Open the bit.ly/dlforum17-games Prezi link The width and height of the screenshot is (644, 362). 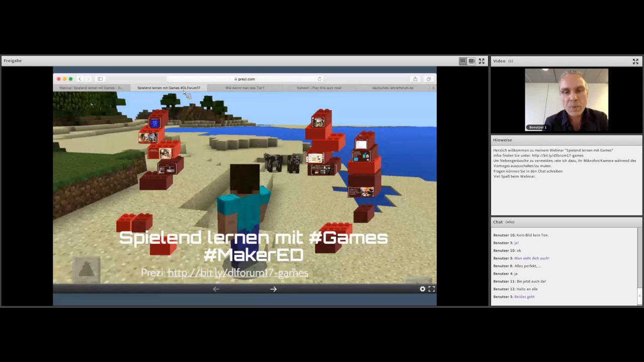[x=237, y=273]
